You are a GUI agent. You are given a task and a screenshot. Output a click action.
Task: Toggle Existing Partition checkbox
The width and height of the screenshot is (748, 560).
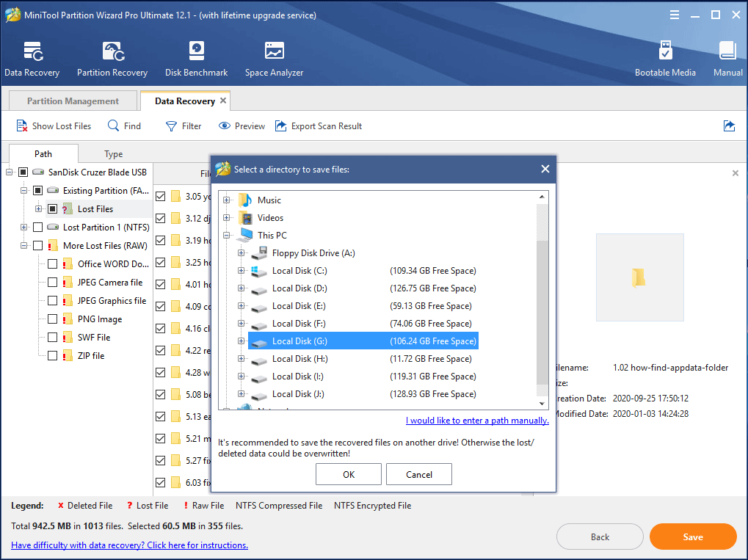tap(37, 191)
